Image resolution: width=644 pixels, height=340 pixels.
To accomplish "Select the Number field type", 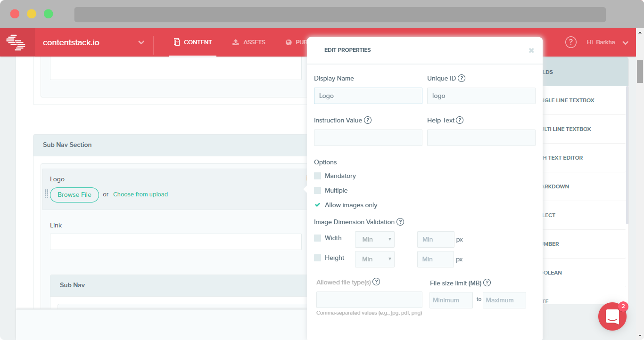I will [585, 244].
